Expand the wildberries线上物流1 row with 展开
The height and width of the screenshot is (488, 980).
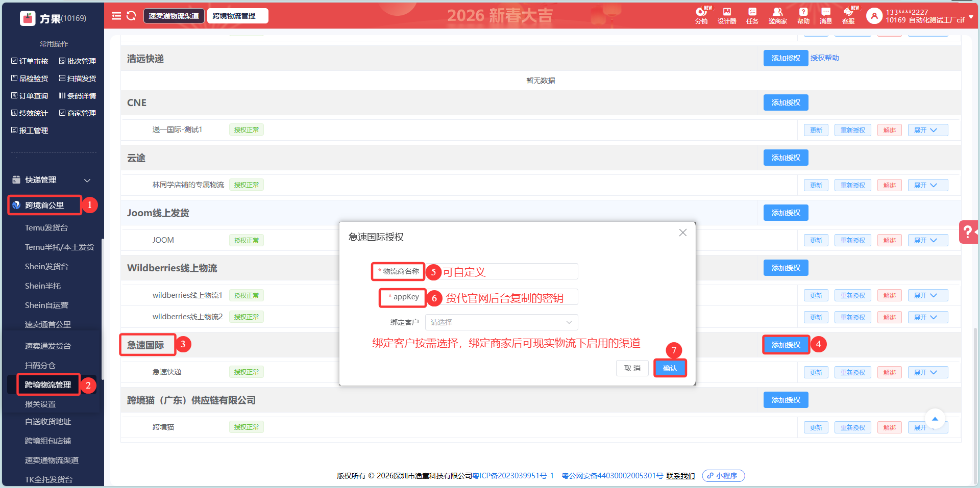click(928, 295)
